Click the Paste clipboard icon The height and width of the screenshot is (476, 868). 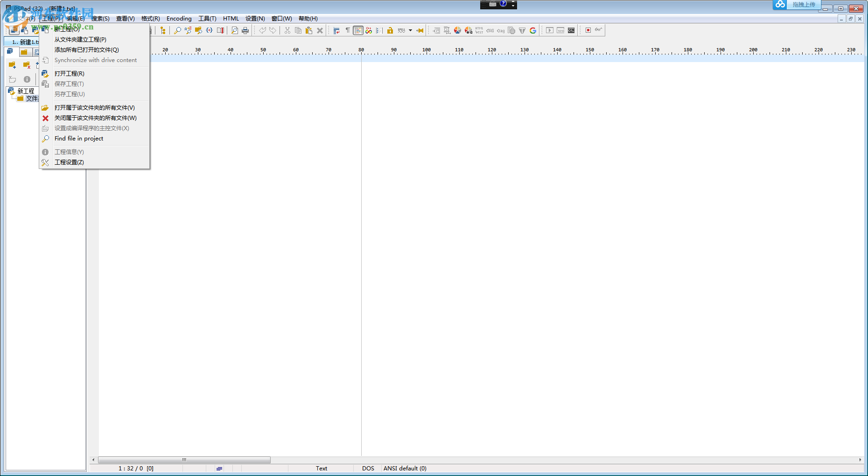coord(309,30)
